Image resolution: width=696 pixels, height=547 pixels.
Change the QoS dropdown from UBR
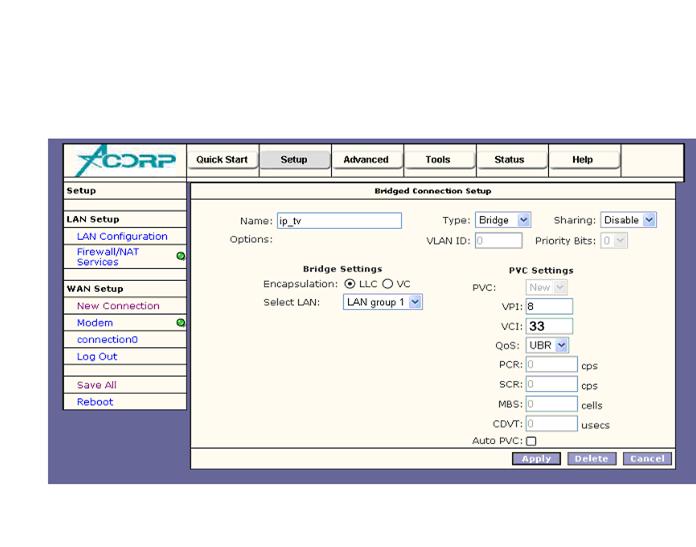tap(547, 345)
